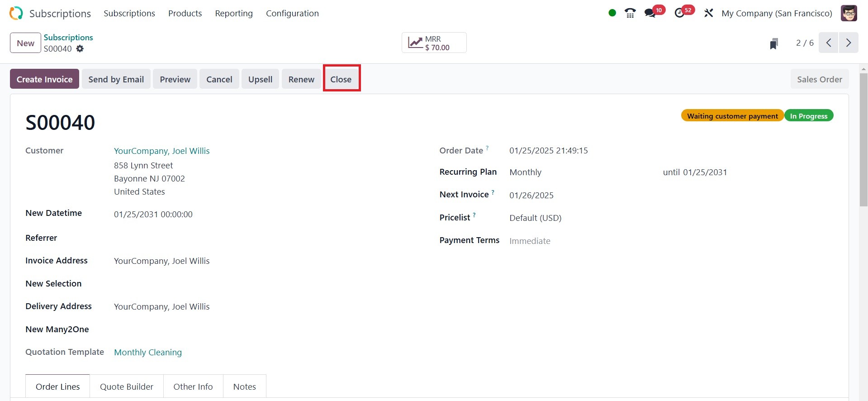
Task: Open the Invoice Address field
Action: click(161, 261)
